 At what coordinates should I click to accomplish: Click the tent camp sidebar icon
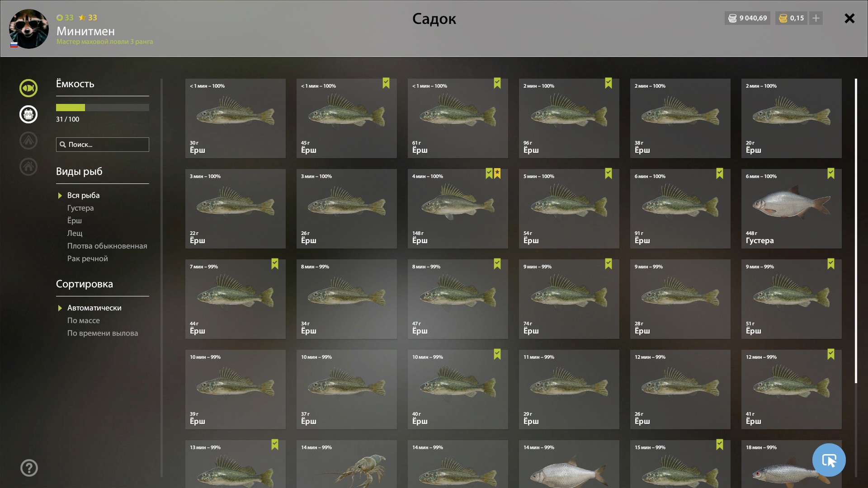tap(28, 141)
